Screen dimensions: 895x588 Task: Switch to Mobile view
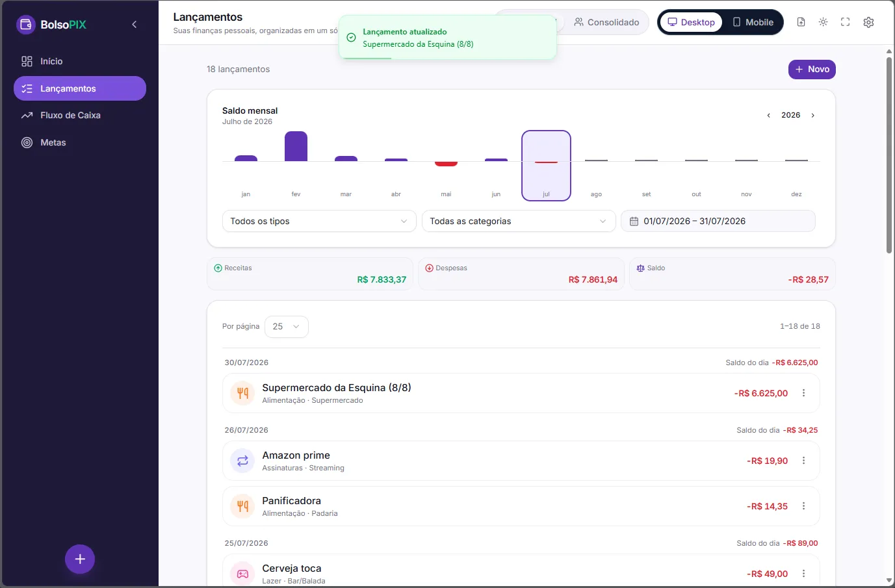[x=753, y=22]
